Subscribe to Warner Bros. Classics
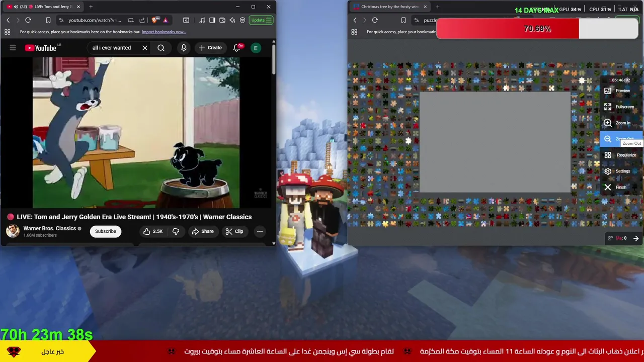This screenshot has width=644, height=362. [x=106, y=231]
